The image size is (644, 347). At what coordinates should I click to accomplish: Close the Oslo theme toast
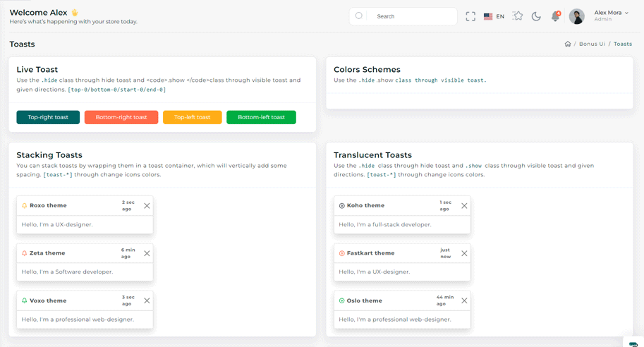tap(464, 300)
